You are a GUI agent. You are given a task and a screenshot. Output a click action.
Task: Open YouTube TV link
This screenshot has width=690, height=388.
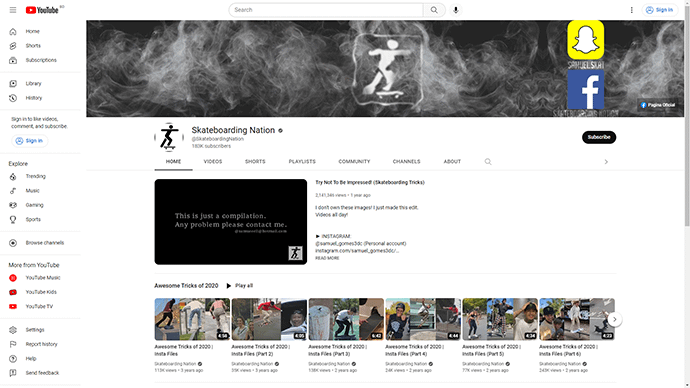click(40, 307)
